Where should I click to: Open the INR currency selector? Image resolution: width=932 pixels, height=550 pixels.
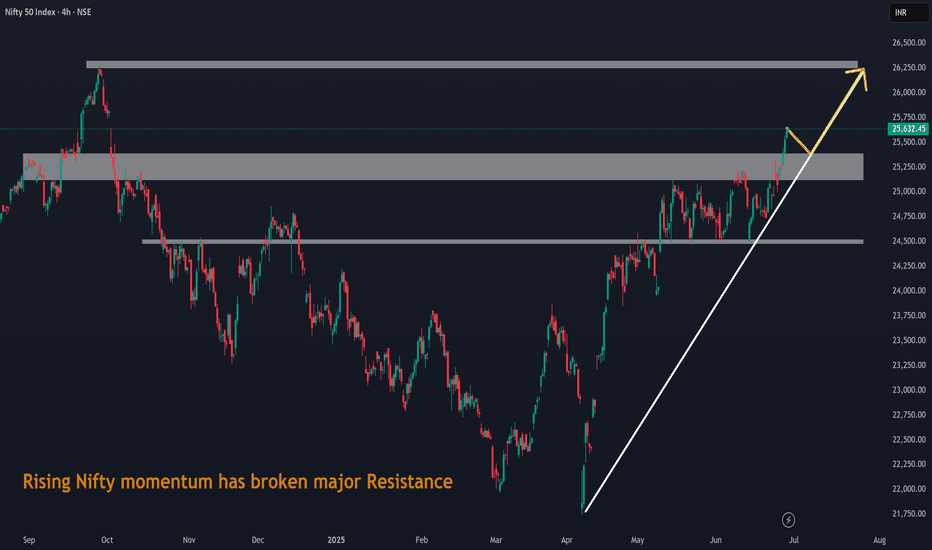(909, 12)
